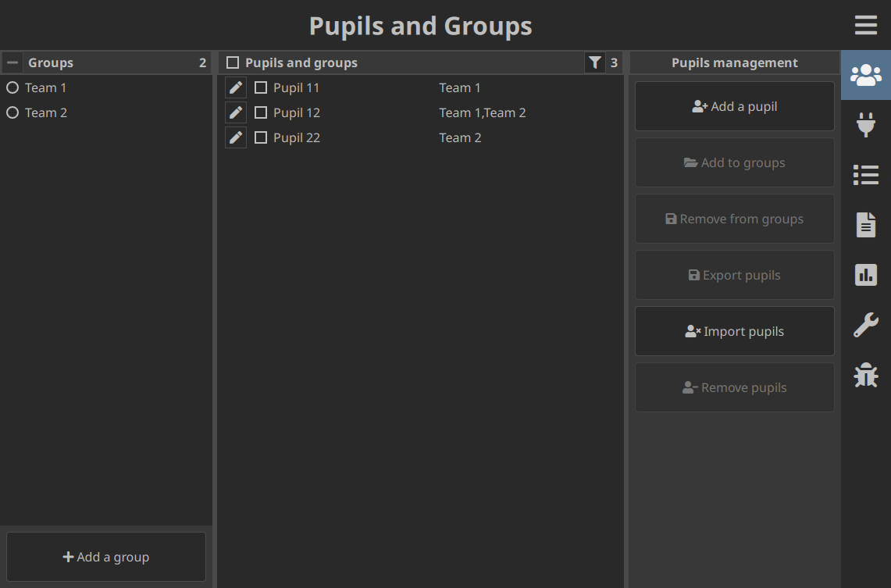The image size is (891, 588).
Task: Open the plug/connections sidebar icon
Action: [866, 125]
